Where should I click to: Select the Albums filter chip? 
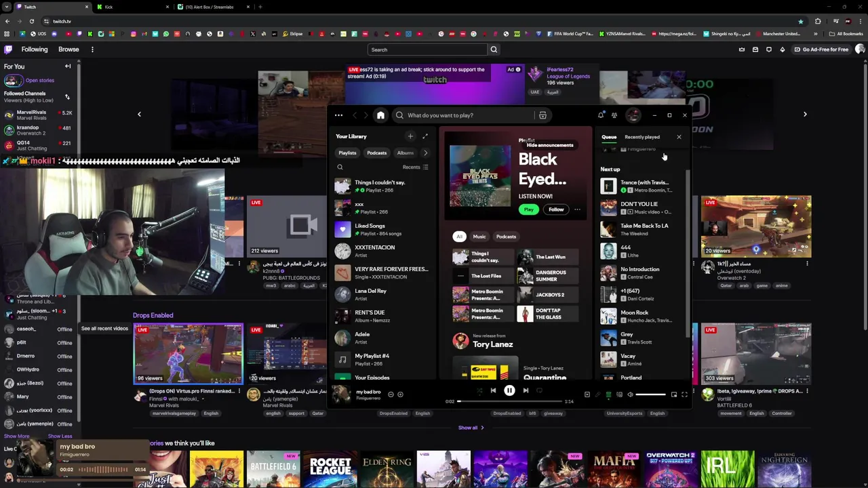click(x=406, y=153)
